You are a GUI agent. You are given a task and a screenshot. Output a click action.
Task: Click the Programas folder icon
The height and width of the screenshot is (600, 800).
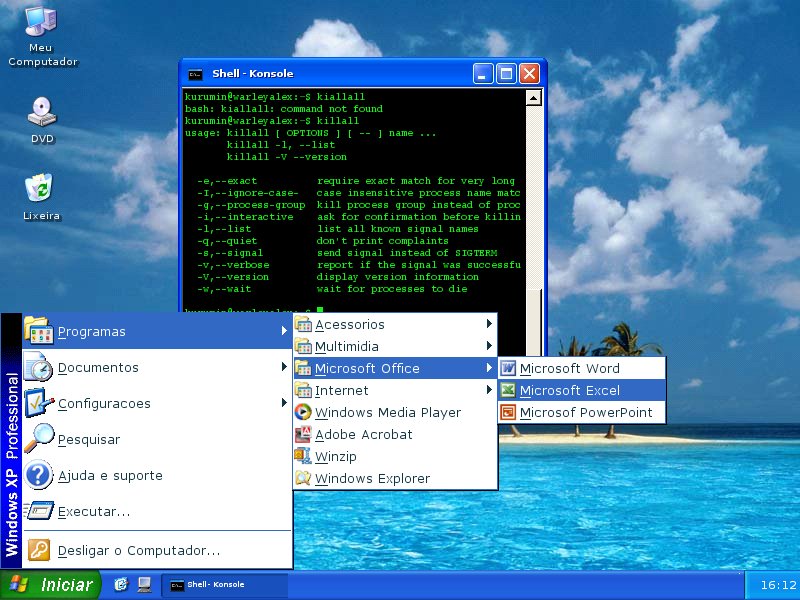click(x=39, y=331)
